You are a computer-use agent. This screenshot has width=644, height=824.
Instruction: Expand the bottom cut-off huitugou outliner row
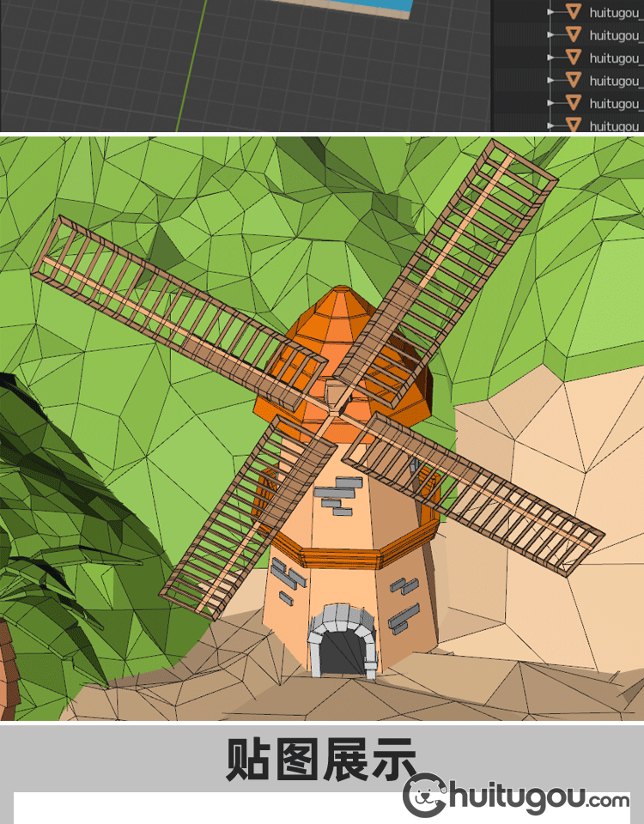(x=551, y=126)
